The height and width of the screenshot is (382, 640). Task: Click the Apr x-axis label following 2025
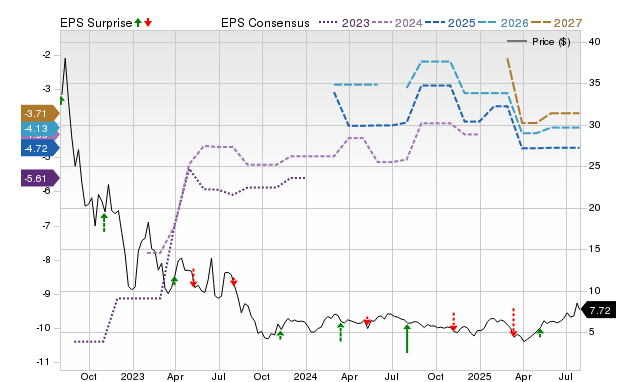coord(523,376)
